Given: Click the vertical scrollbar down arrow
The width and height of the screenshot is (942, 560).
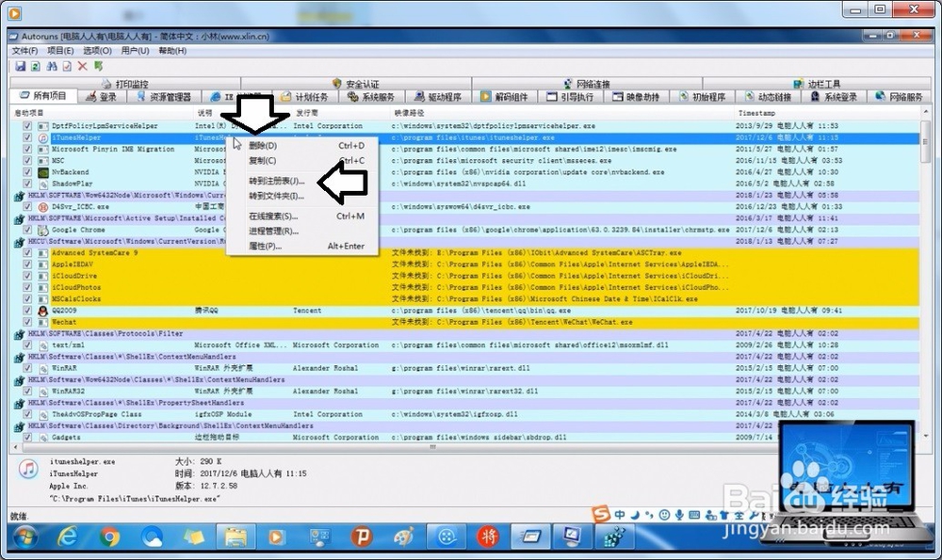Looking at the screenshot, I should (x=926, y=437).
